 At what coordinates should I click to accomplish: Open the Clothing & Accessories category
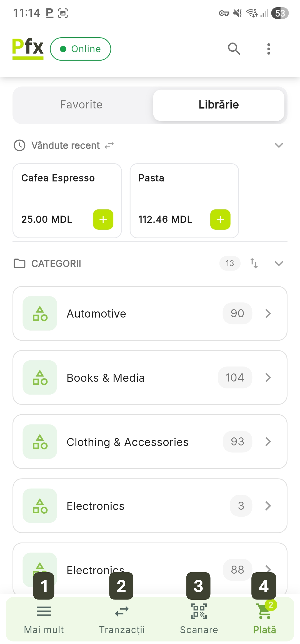coord(150,442)
